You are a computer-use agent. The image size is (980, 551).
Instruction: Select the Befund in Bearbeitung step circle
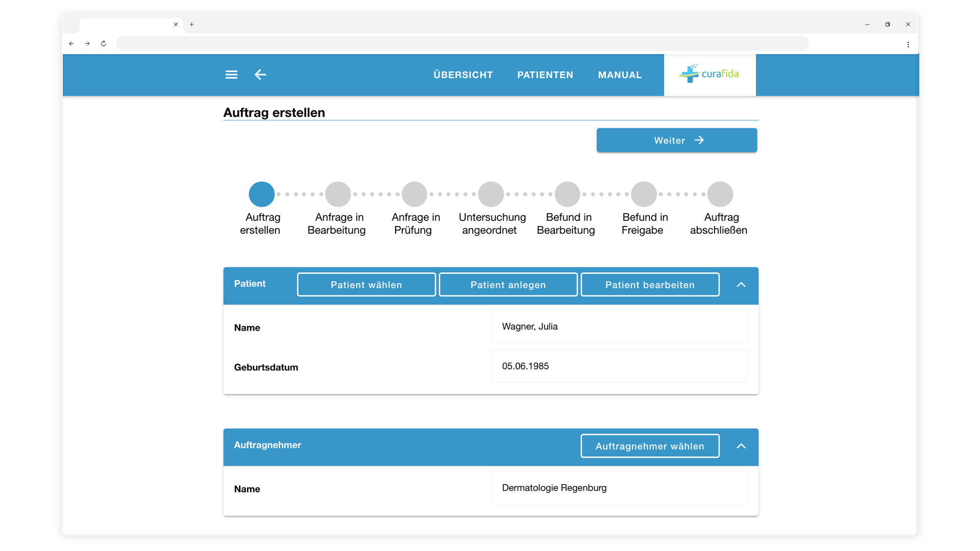pyautogui.click(x=568, y=194)
